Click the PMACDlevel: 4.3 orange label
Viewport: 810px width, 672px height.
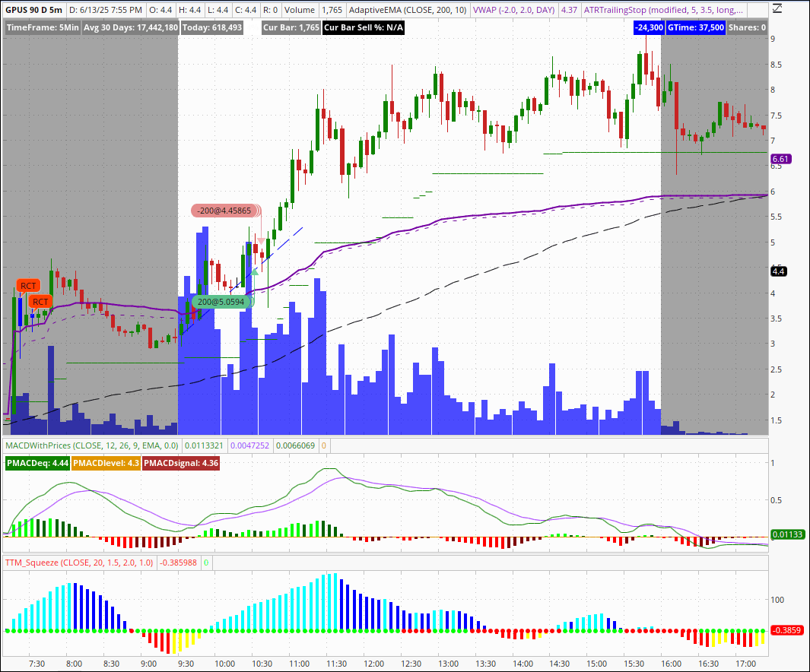coord(106,463)
